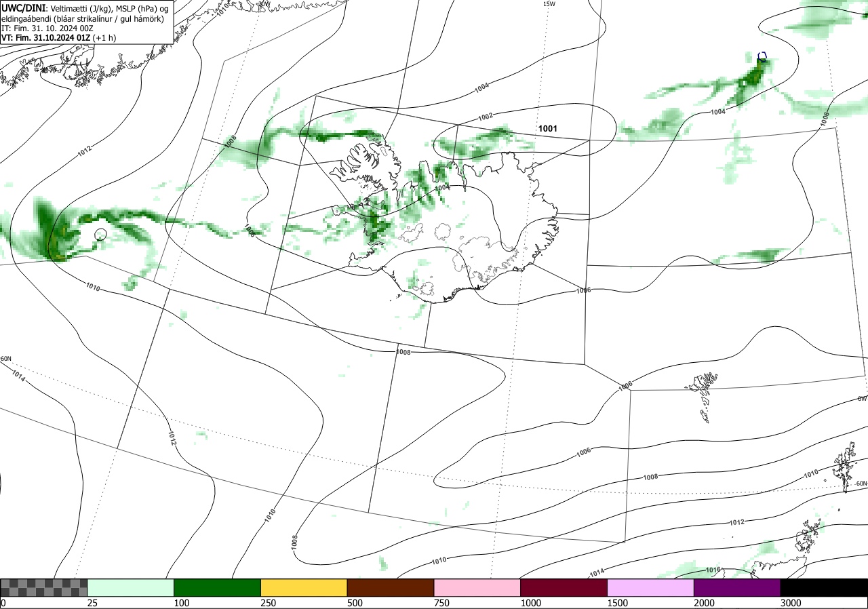This screenshot has height=609, width=868.
Task: Click the "1016" isobar label
Action: [x=713, y=570]
